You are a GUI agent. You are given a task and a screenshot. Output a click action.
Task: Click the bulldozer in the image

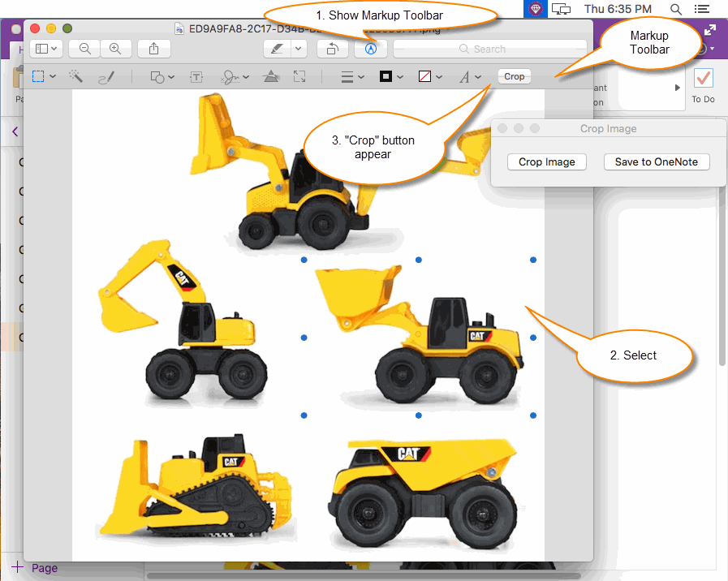pos(196,487)
